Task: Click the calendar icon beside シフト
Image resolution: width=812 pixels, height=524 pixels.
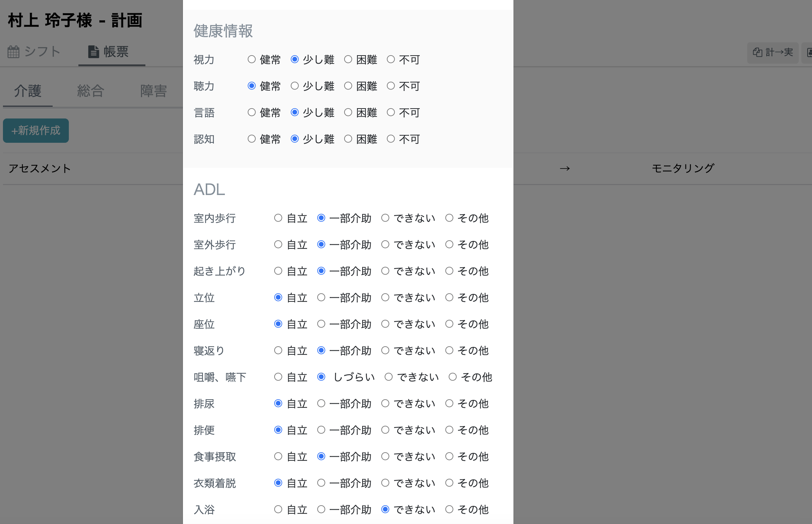Action: point(14,52)
